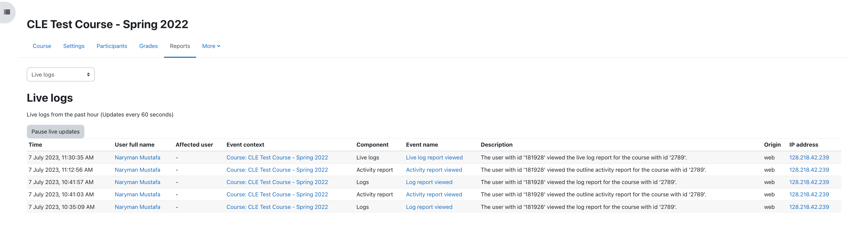The height and width of the screenshot is (233, 868).
Task: Open course context link in 10:41:57 AM row
Action: tap(277, 182)
